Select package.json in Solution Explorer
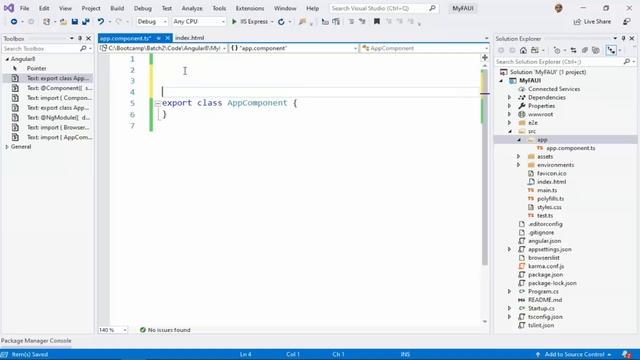The image size is (640, 360). pyautogui.click(x=545, y=275)
